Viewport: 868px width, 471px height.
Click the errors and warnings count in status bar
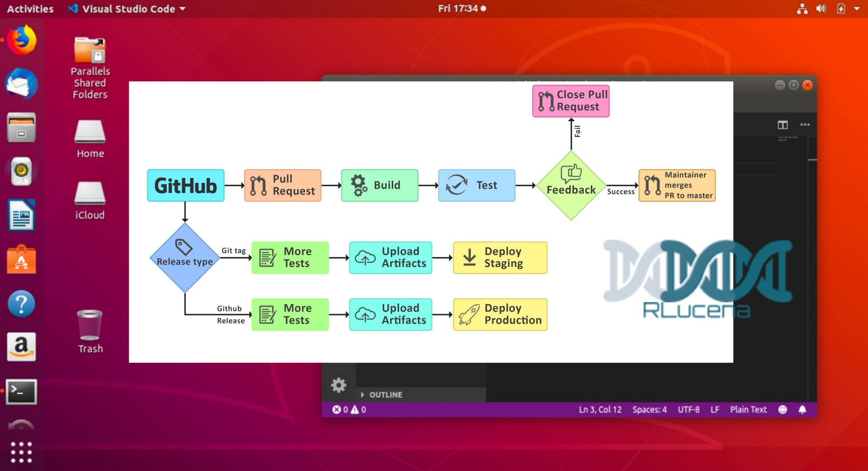349,410
